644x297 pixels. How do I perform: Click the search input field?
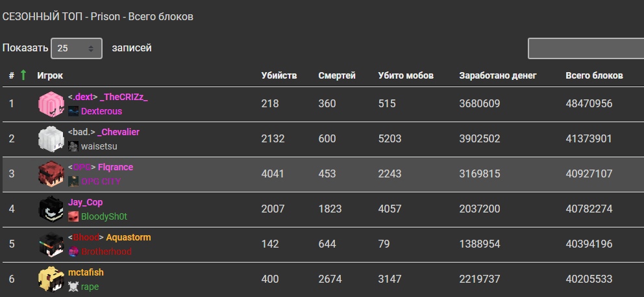coord(586,48)
